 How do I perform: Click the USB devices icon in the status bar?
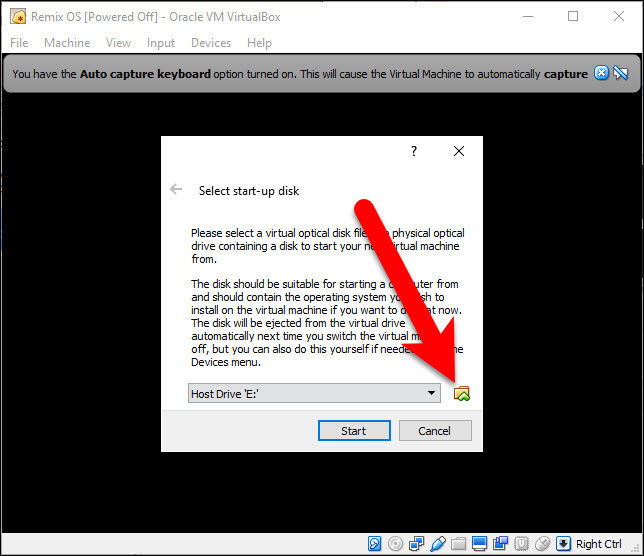(x=437, y=544)
